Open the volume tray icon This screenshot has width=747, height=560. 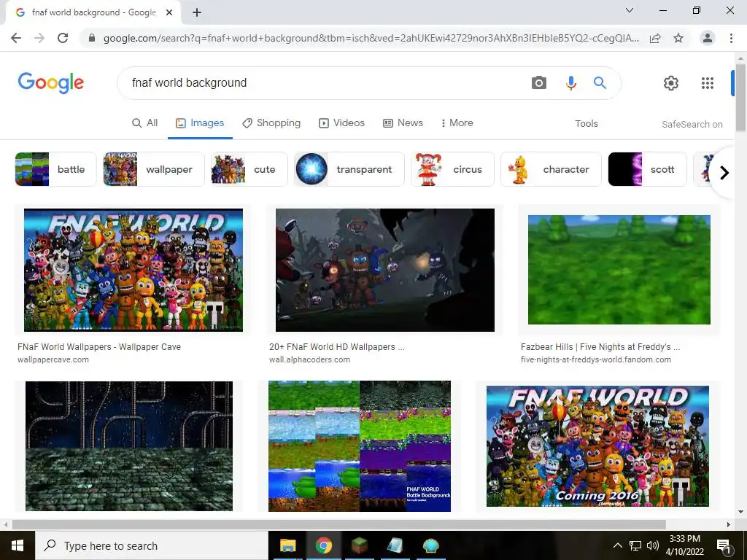pyautogui.click(x=653, y=545)
